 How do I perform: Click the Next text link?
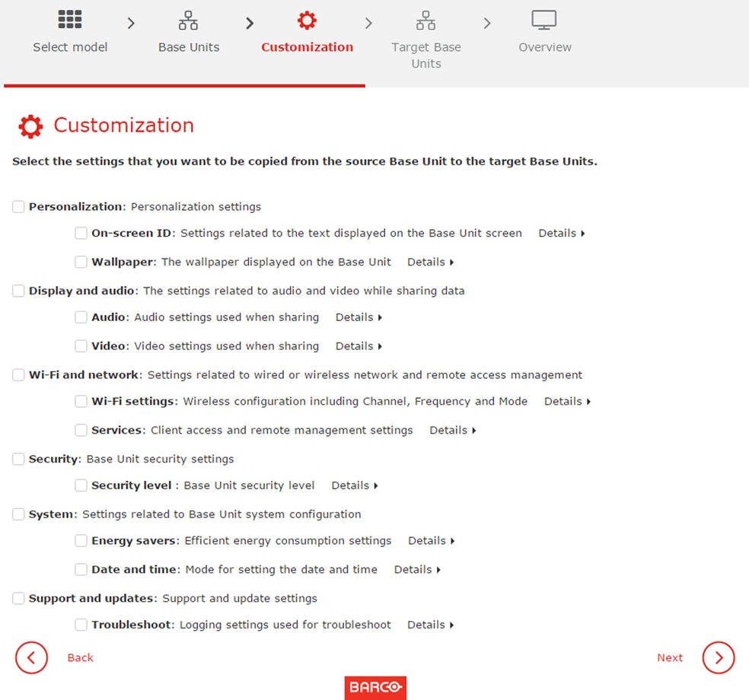(x=670, y=658)
